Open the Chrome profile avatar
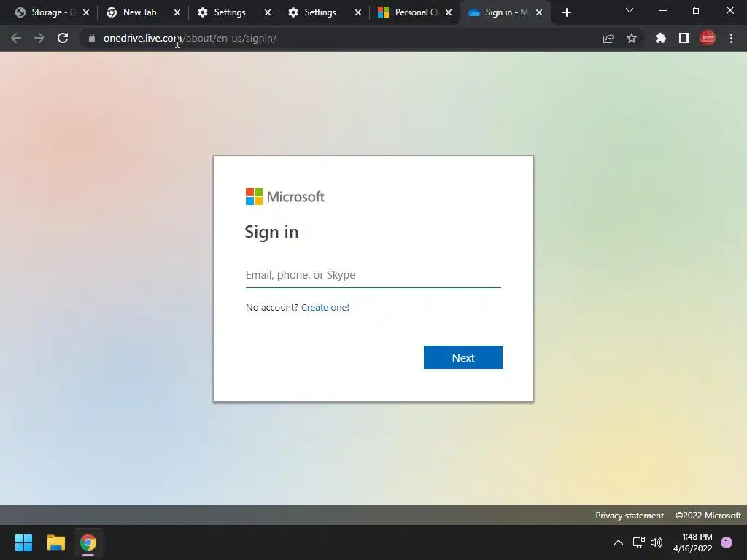This screenshot has height=560, width=747. click(x=708, y=38)
